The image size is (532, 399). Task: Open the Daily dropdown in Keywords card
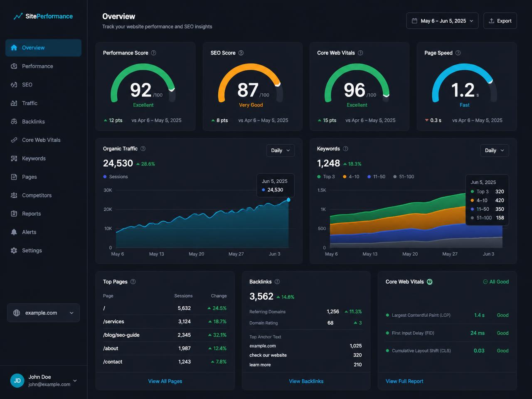tap(495, 150)
